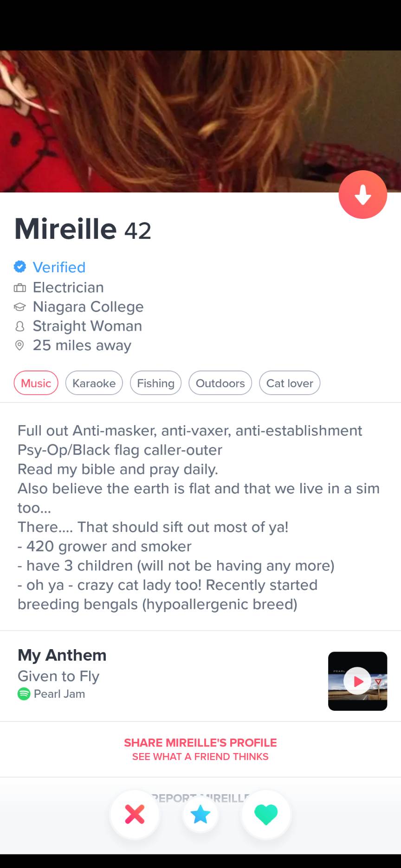Image resolution: width=401 pixels, height=868 pixels.
Task: Tap the graduation cap icon beside Niagara College
Action: pos(19,307)
